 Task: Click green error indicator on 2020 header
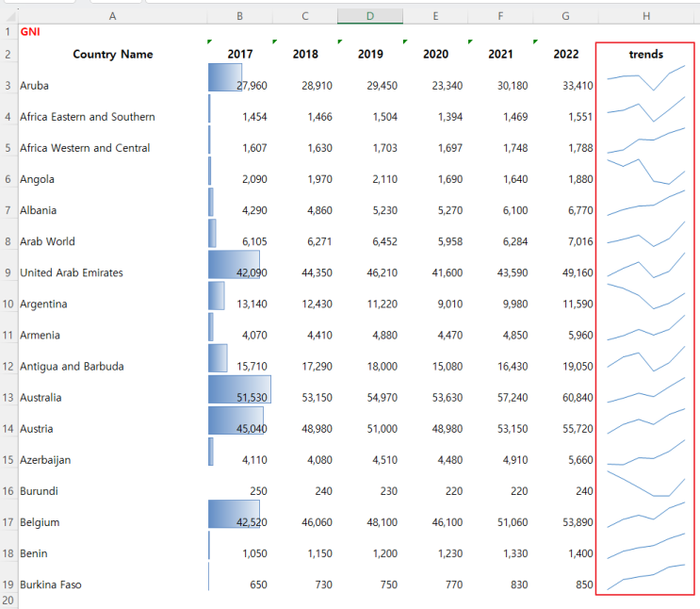405,41
